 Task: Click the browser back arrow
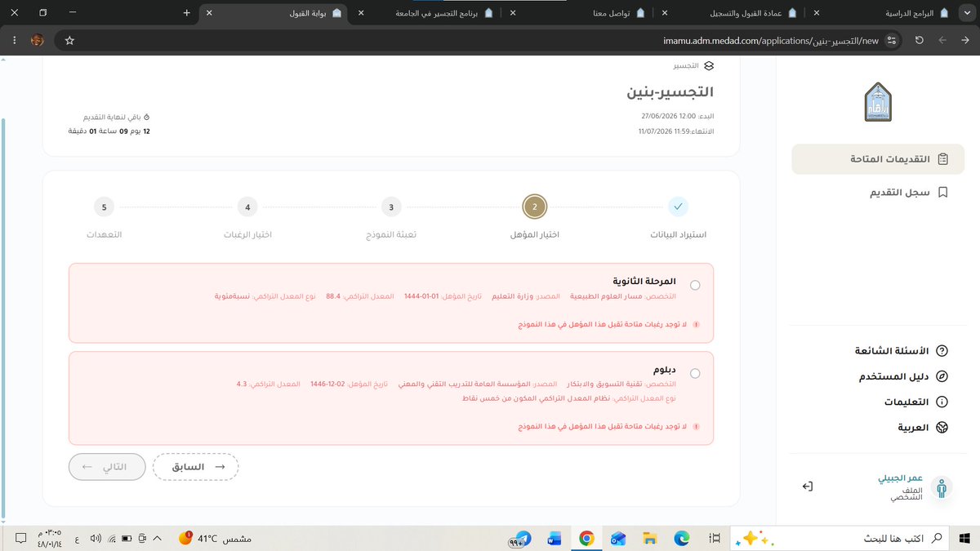click(x=965, y=40)
